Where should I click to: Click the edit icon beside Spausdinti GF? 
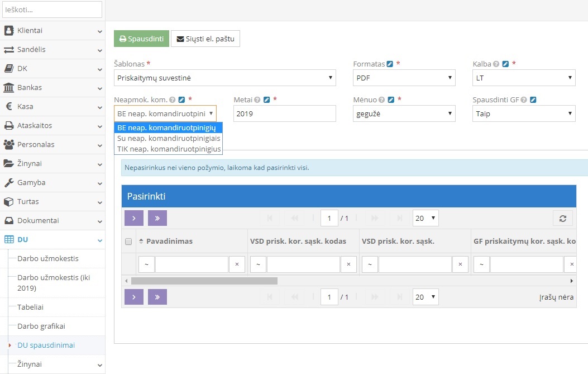[533, 100]
